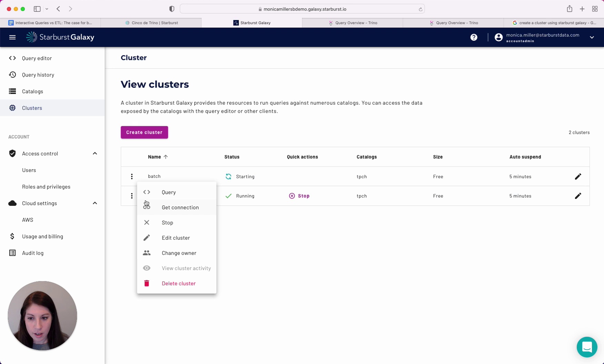Select Delete cluster in context menu
This screenshot has width=604, height=364.
tap(177, 283)
